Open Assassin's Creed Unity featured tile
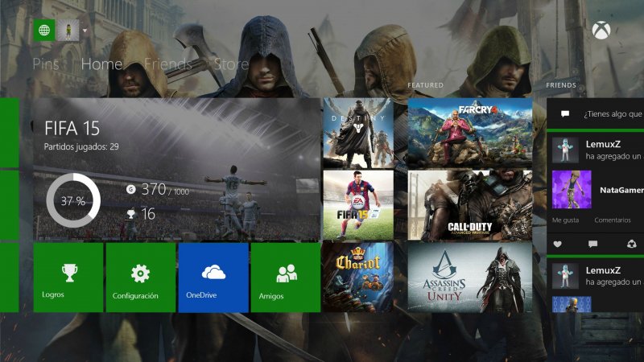This screenshot has height=362, width=644. (x=470, y=278)
